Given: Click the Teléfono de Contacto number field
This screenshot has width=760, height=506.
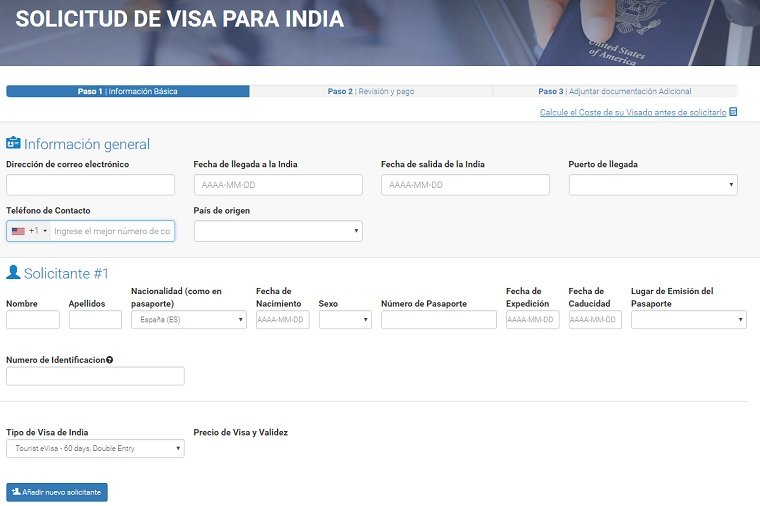Looking at the screenshot, I should [x=112, y=231].
